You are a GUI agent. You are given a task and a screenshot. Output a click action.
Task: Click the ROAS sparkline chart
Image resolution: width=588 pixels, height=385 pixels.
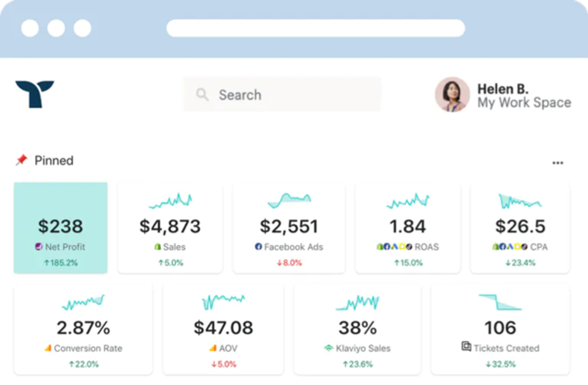(x=408, y=200)
